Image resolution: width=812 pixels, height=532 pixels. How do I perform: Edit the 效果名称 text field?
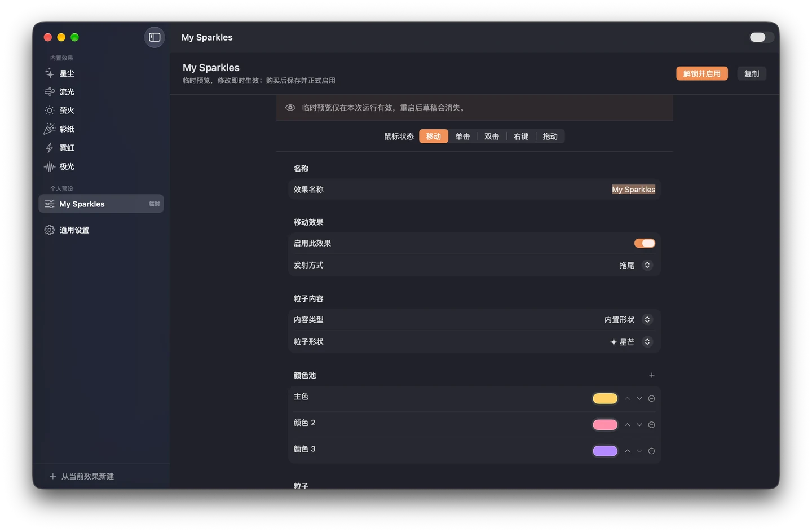coord(634,190)
